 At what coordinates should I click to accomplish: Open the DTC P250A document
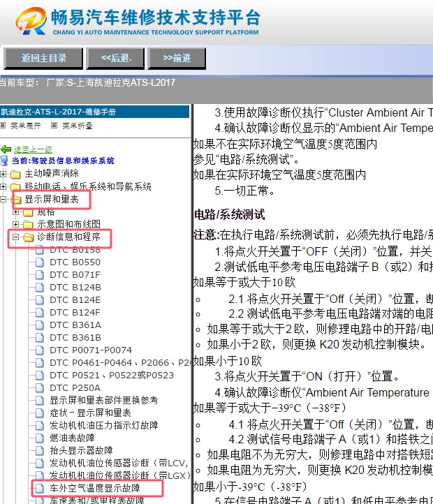(x=75, y=387)
